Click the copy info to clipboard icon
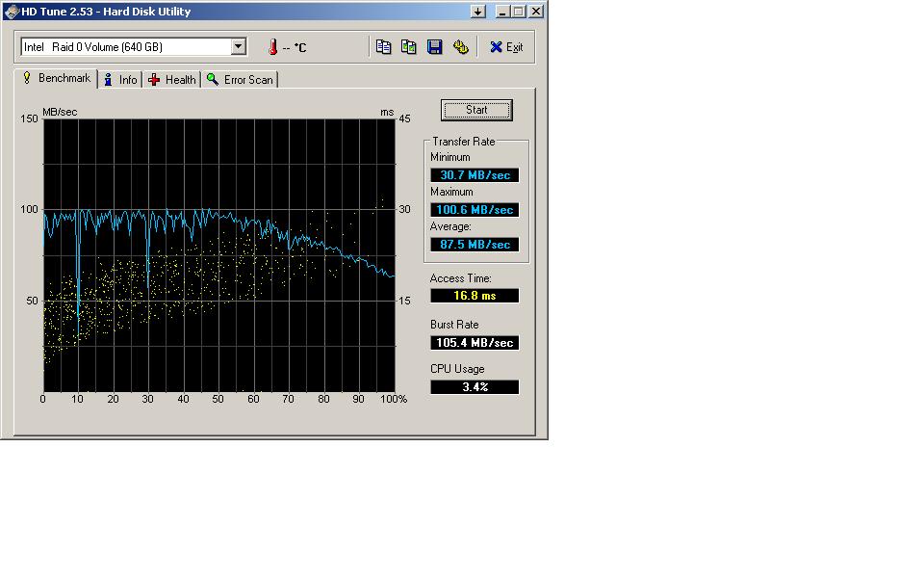 click(383, 46)
